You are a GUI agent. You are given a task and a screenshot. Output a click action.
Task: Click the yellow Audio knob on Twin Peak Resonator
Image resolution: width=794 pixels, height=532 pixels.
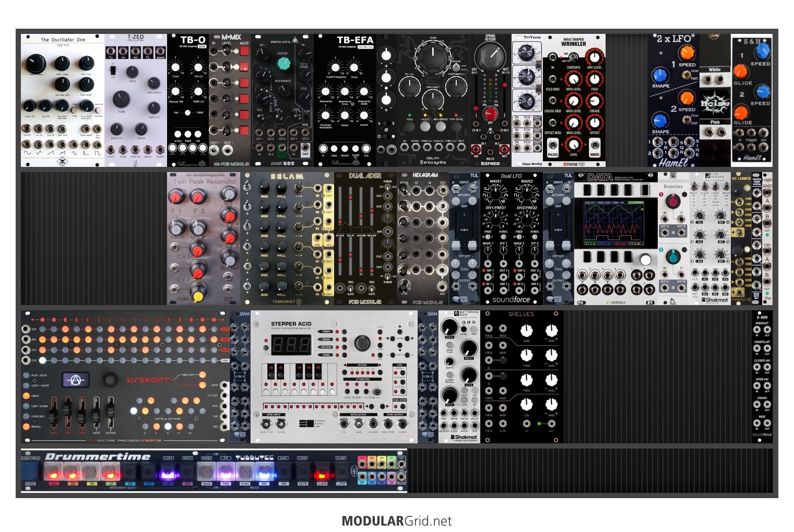(198, 296)
